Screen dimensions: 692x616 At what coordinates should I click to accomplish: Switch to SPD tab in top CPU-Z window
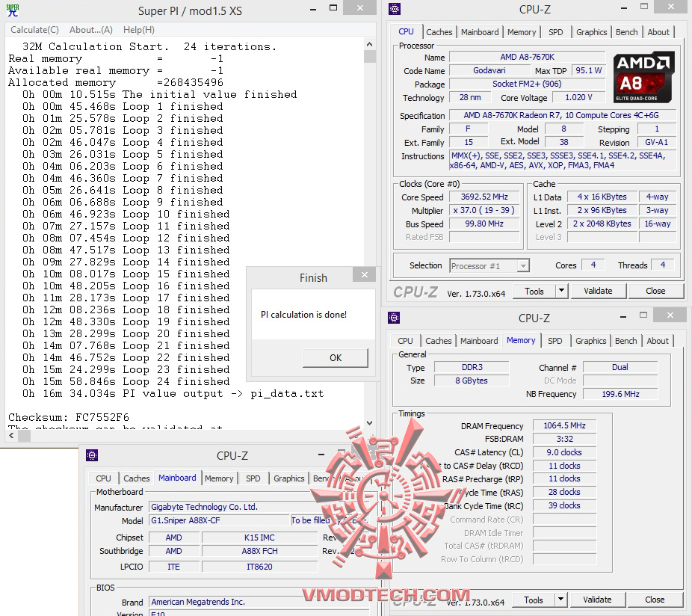click(x=556, y=32)
